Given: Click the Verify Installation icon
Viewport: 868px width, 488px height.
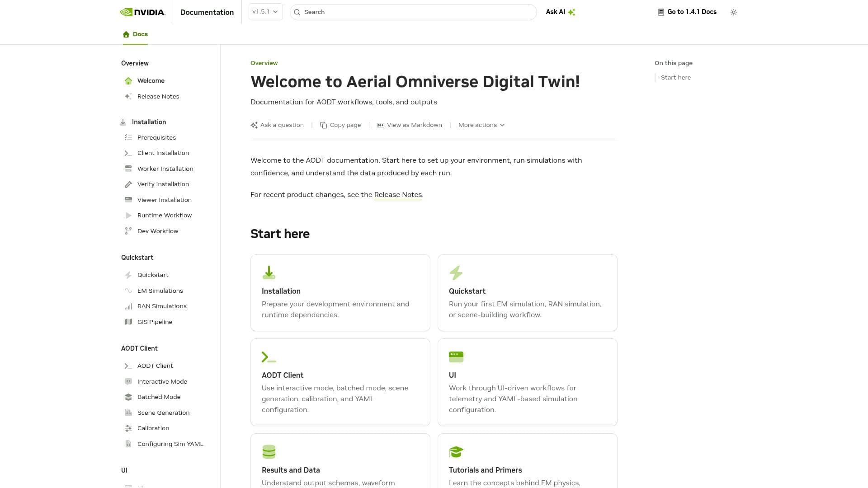Looking at the screenshot, I should click(x=128, y=184).
